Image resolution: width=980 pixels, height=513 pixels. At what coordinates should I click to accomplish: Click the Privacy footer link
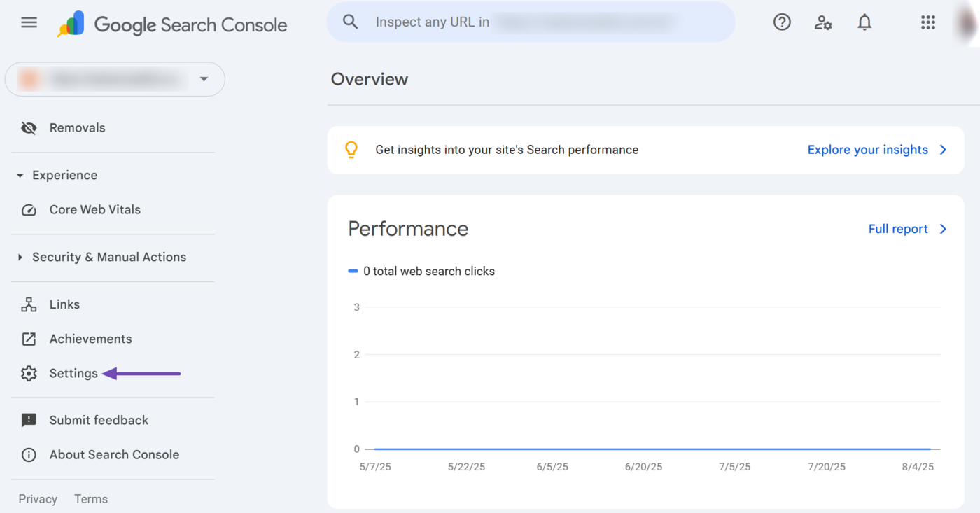pyautogui.click(x=38, y=499)
